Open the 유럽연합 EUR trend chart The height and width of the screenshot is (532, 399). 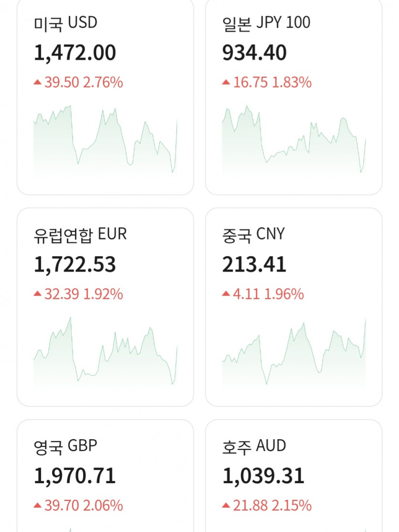105,351
